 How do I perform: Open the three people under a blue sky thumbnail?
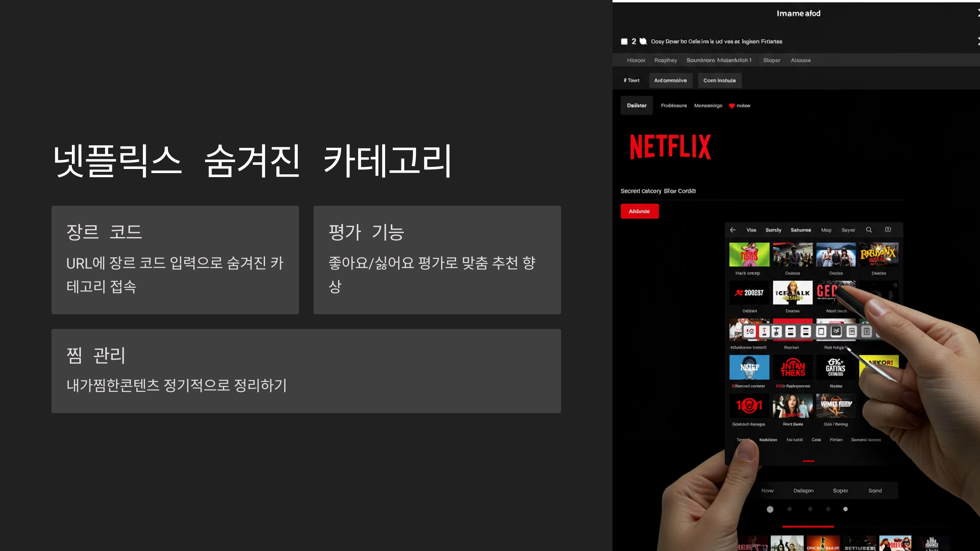pos(836,255)
